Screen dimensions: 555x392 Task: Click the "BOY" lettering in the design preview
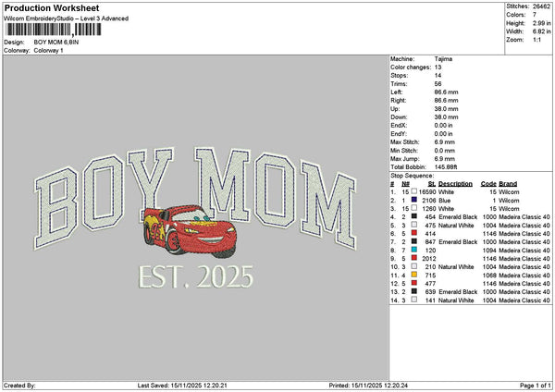coord(104,198)
